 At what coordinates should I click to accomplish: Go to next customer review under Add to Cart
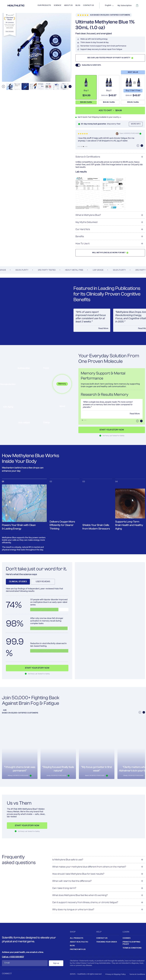point(142,145)
